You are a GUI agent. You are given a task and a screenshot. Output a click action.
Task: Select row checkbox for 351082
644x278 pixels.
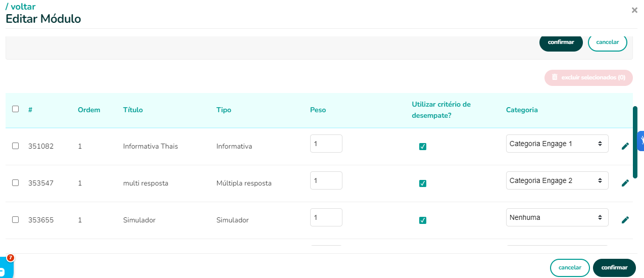(15, 146)
